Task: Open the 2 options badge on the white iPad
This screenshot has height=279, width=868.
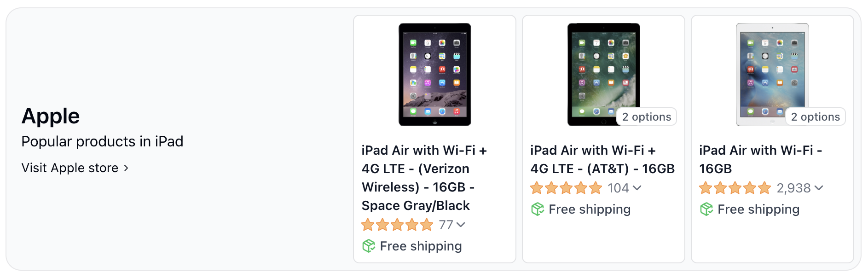Action: [x=815, y=117]
